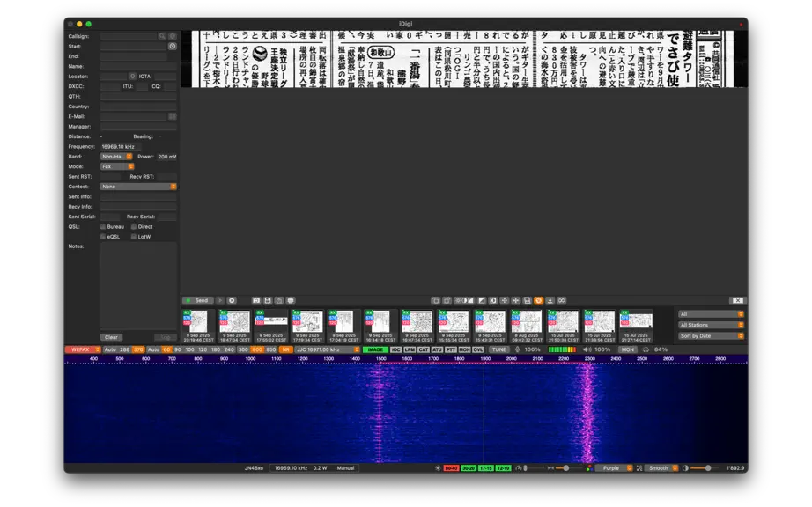Click the rotate image left icon
The height and width of the screenshot is (507, 812).
tap(435, 300)
